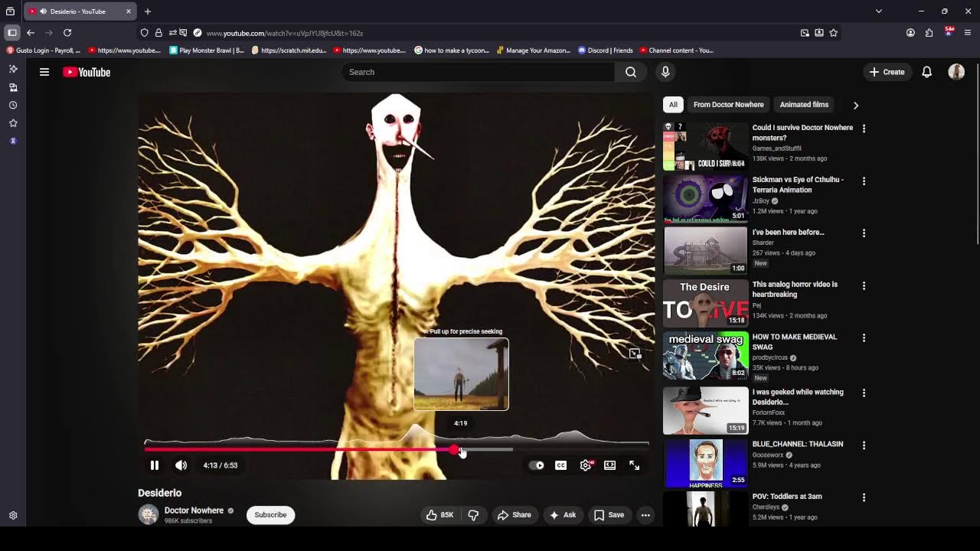Open the history sidebar clock icon
This screenshot has height=551, width=980.
13,105
